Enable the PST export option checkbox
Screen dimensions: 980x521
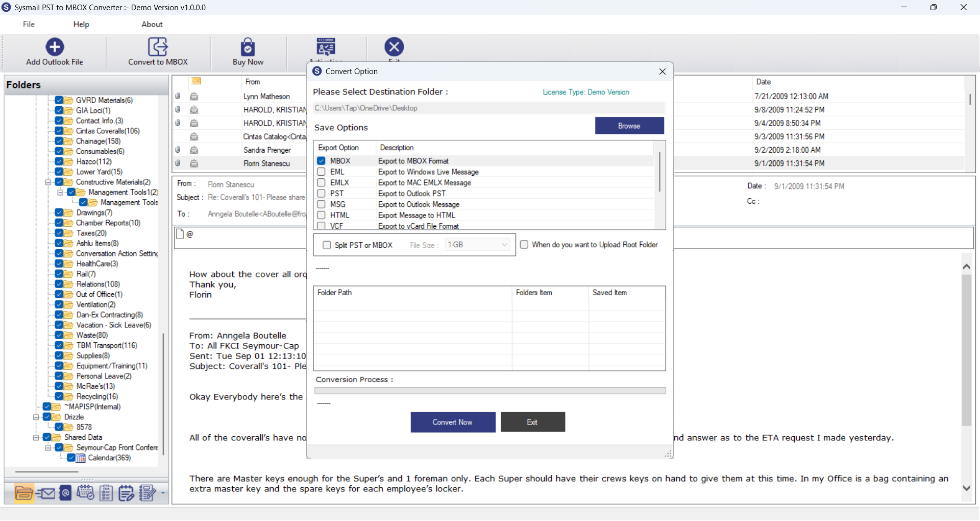pos(321,193)
